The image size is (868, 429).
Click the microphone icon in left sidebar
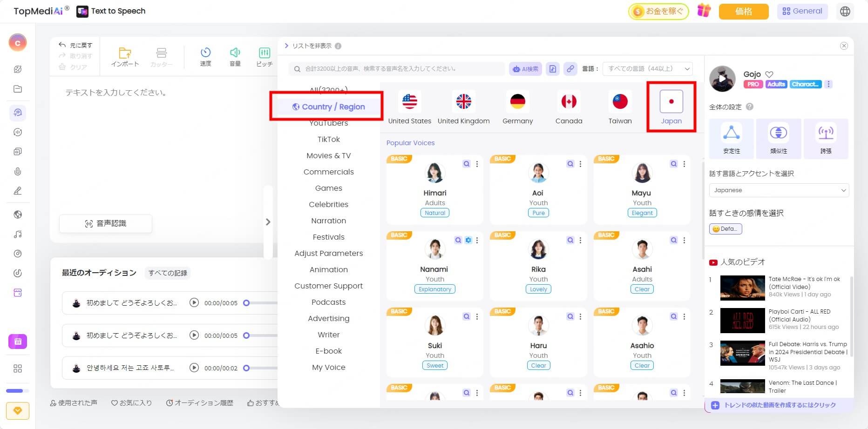pos(18,171)
